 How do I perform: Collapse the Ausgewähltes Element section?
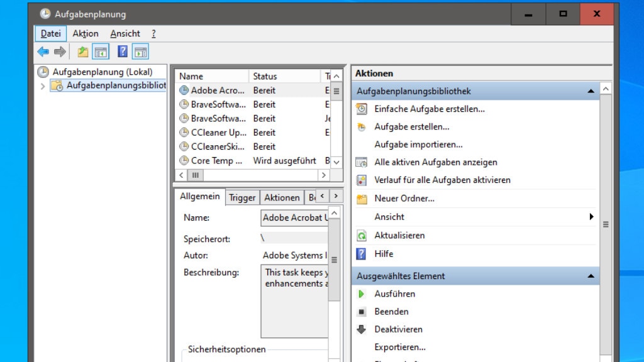591,276
